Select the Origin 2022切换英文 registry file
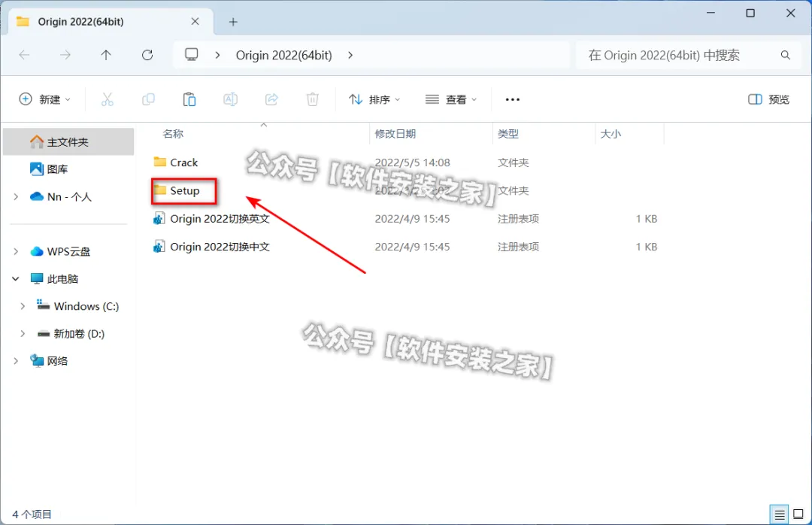The image size is (812, 525). click(x=211, y=219)
